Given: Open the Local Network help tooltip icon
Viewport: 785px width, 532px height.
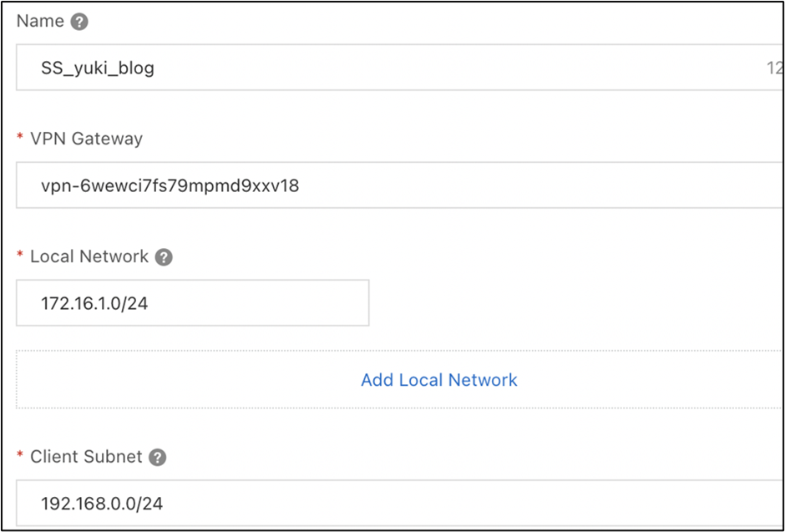Looking at the screenshot, I should tap(164, 257).
